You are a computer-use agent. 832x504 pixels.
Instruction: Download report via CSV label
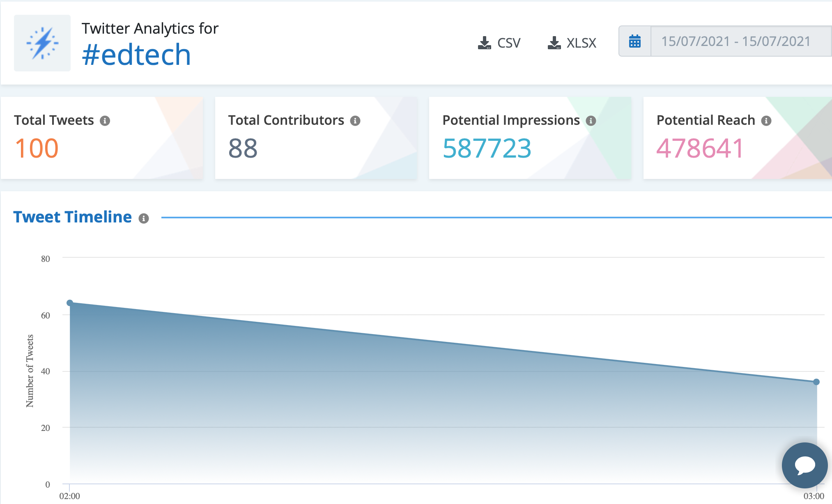click(x=509, y=43)
